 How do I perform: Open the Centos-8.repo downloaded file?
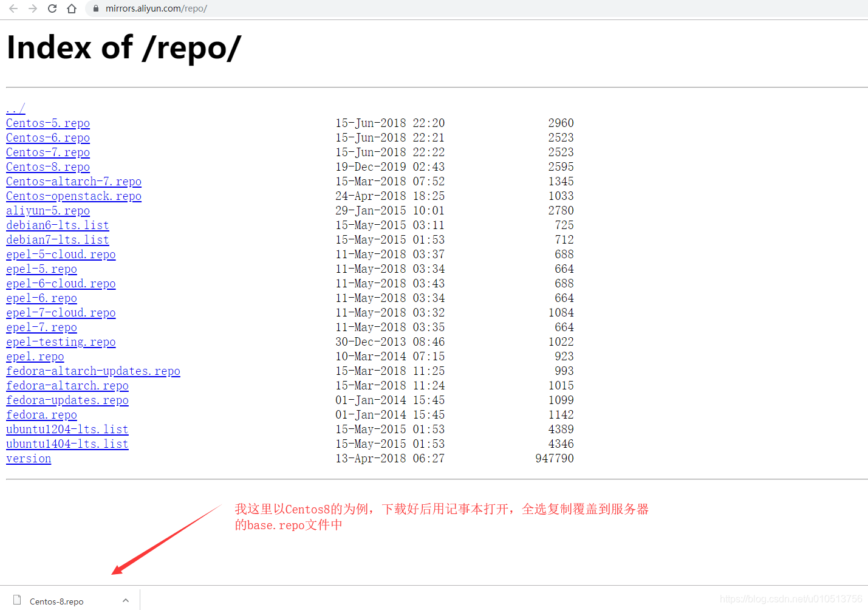coord(56,601)
